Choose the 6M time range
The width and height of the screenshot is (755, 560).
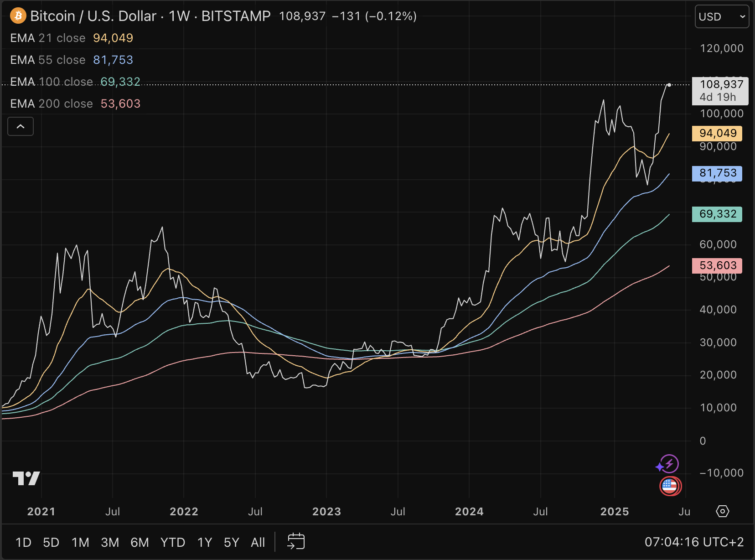coord(140,542)
